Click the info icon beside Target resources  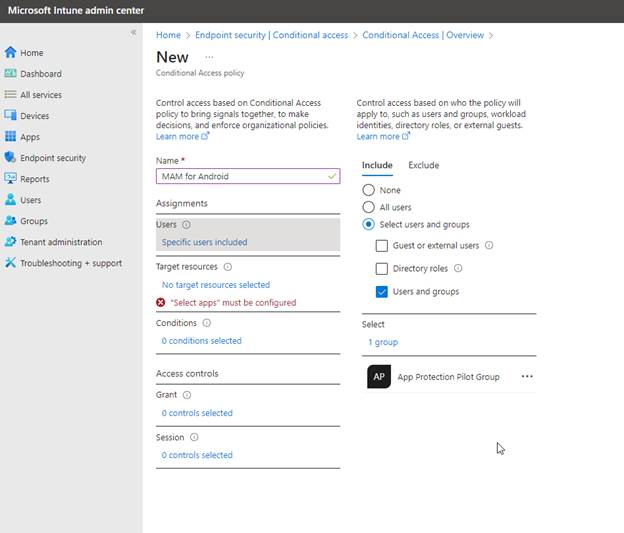[x=228, y=267]
